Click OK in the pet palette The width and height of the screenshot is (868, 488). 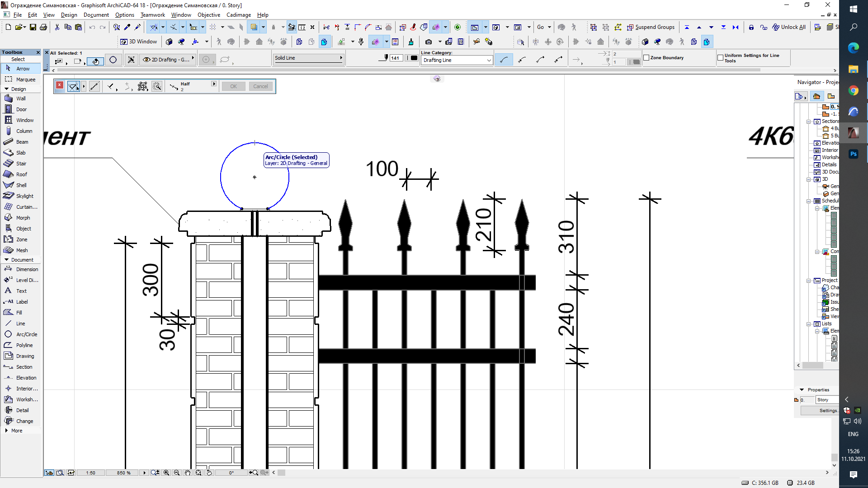pos(233,86)
